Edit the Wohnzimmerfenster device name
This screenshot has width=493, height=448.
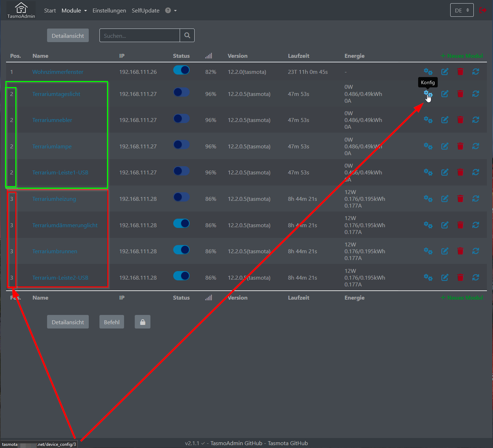[x=445, y=72]
